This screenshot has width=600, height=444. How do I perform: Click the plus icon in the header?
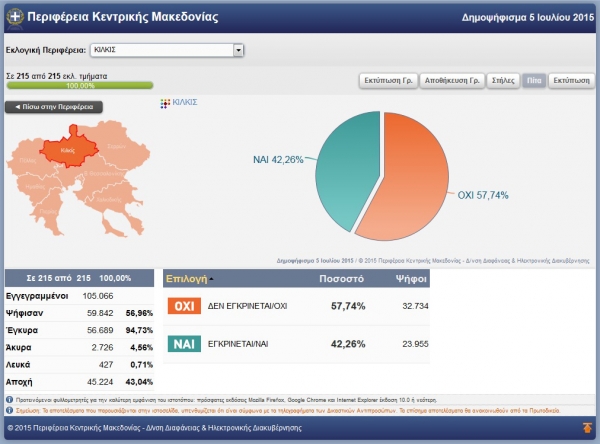[x=15, y=17]
